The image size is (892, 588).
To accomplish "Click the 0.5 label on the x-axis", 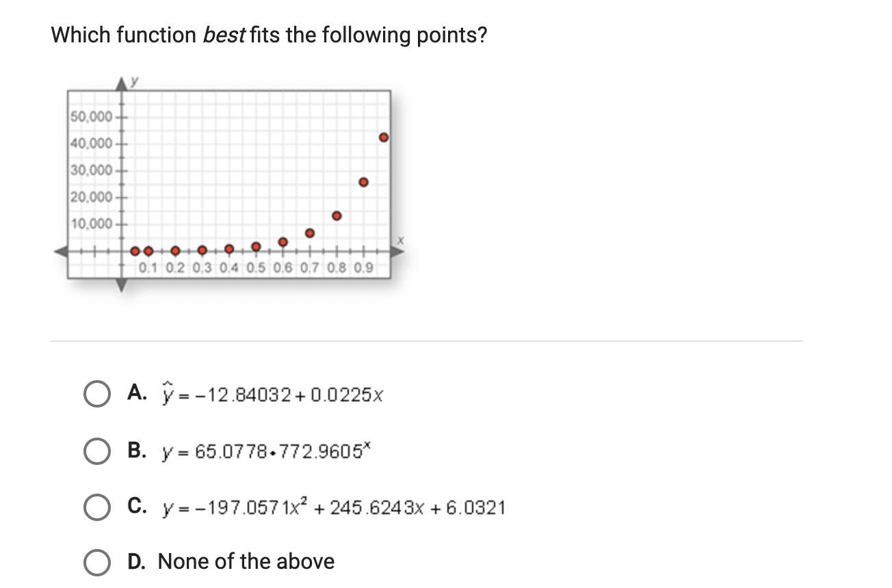I will point(256,268).
